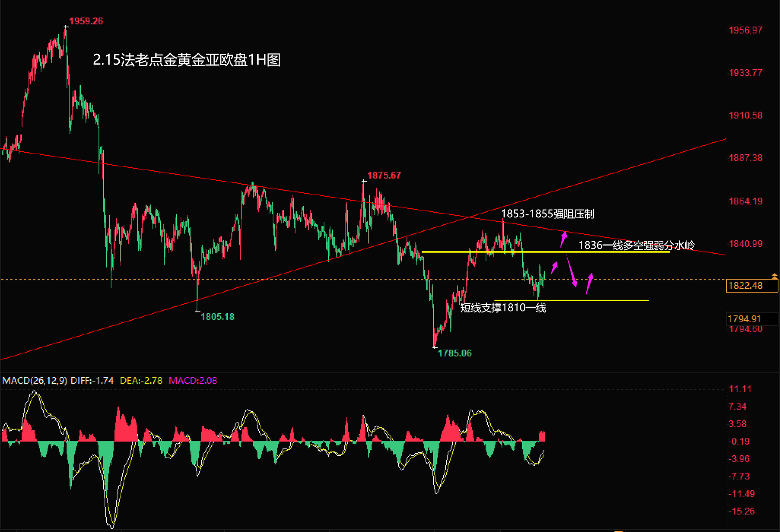The height and width of the screenshot is (532, 780).
Task: Select the 1836一线多空强弱分水岭 annotation text
Action: coord(636,245)
